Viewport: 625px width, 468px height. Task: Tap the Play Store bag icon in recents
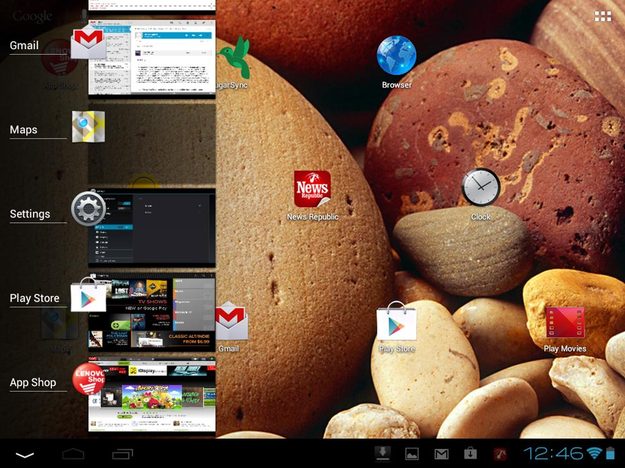pyautogui.click(x=88, y=295)
